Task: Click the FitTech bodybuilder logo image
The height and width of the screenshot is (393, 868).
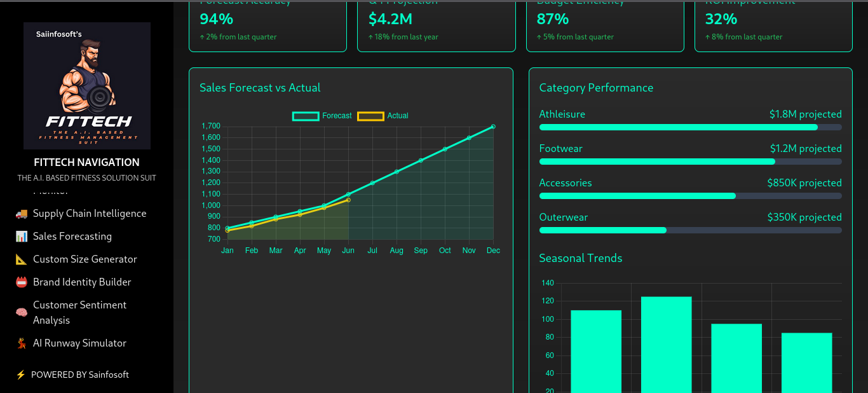Action: tap(87, 86)
